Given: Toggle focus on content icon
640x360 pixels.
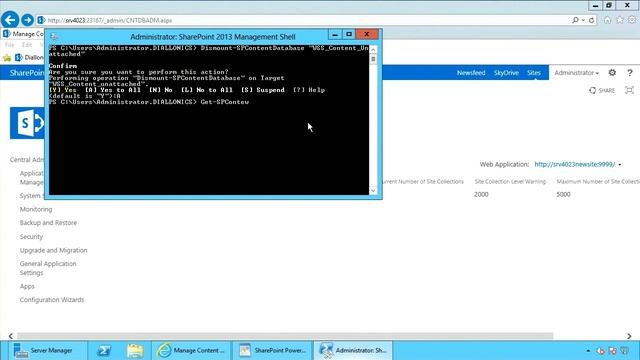Looking at the screenshot, I should [629, 90].
